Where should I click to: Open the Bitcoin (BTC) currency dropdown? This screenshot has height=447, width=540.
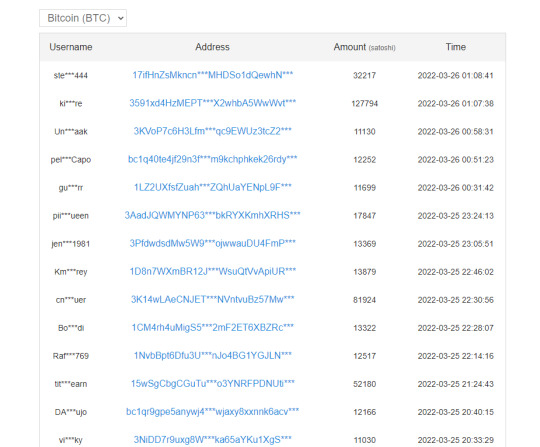(83, 18)
